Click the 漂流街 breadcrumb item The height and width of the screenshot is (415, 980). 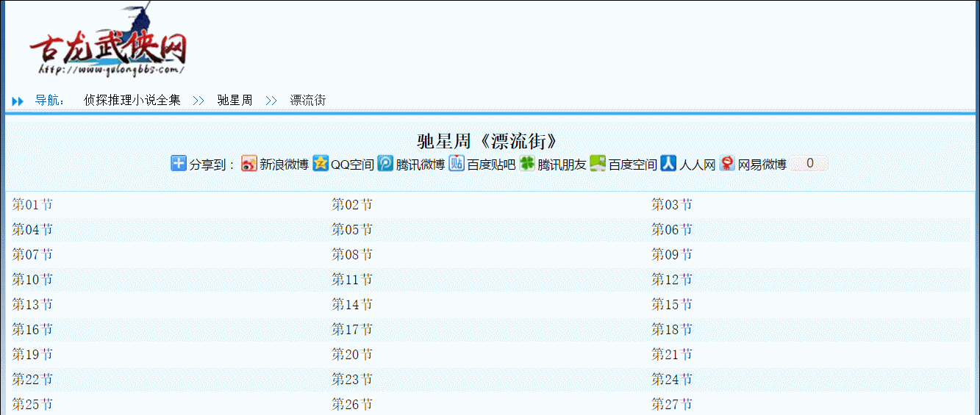pyautogui.click(x=308, y=101)
